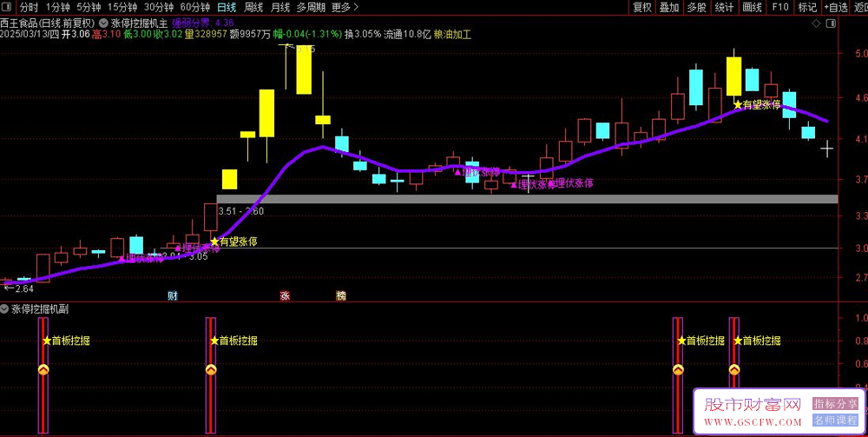This screenshot has height=437, width=868.
Task: Switch to 15分钟 period
Action: point(122,7)
